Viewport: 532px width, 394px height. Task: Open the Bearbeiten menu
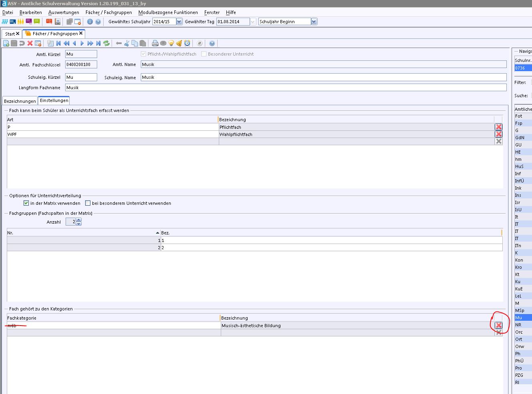coord(31,12)
